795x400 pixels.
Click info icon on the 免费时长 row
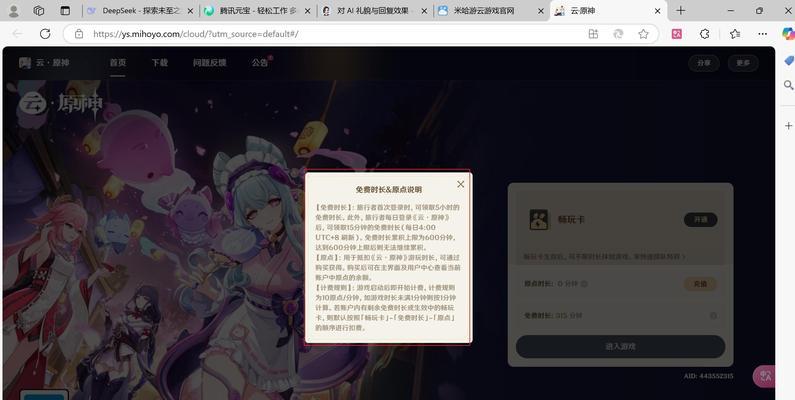713,316
